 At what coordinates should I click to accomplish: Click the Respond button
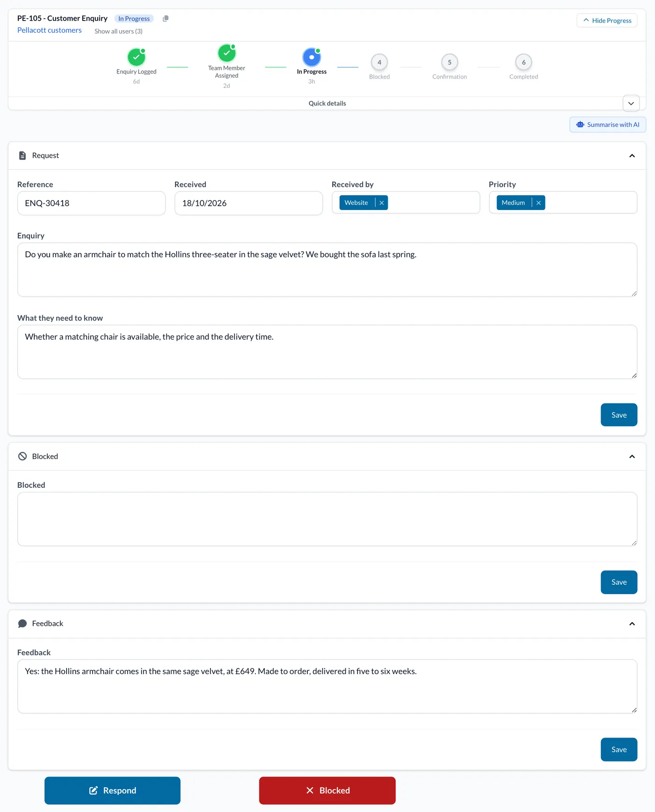(x=112, y=790)
